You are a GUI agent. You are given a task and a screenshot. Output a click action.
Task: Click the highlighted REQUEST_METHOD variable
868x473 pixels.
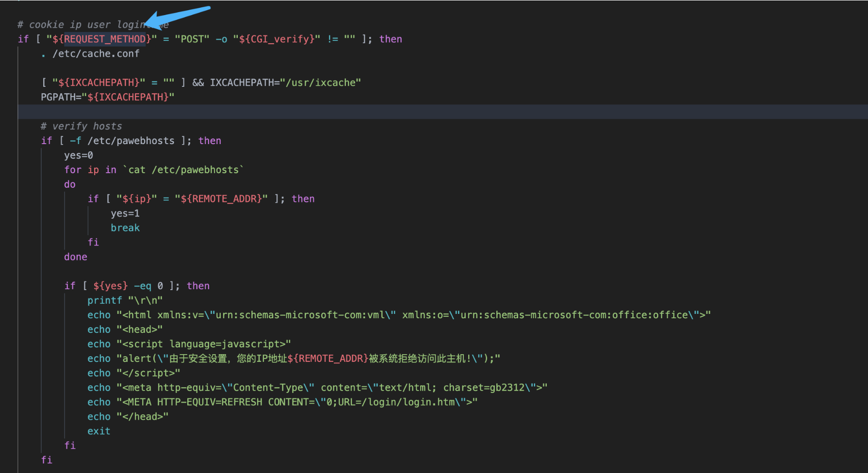104,39
